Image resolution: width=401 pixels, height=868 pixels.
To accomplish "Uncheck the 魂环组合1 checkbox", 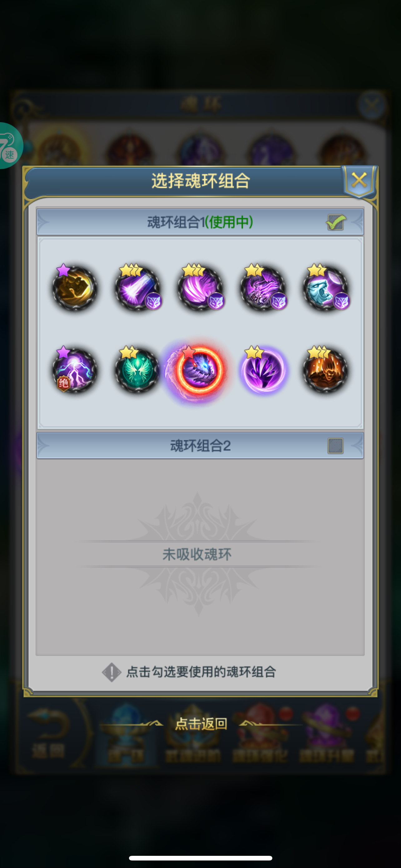I will [x=336, y=222].
